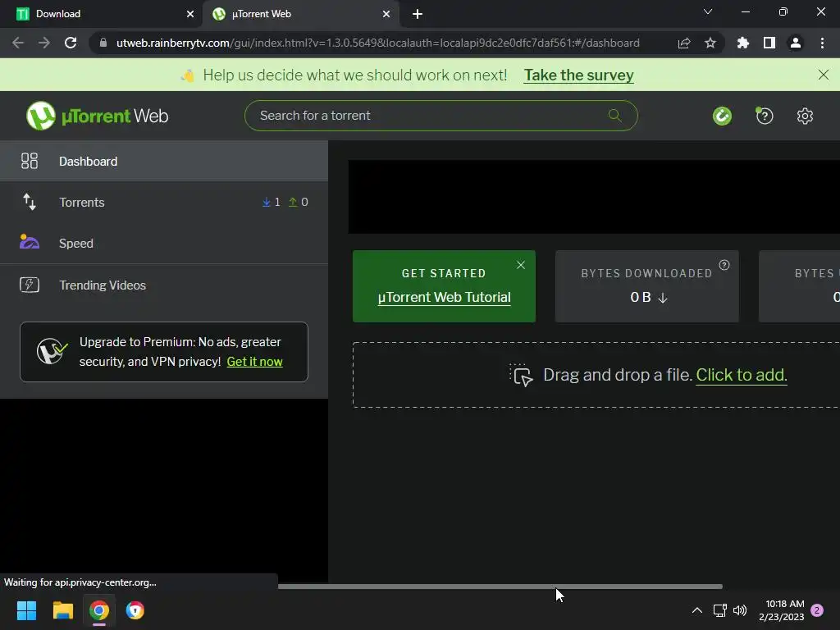Open the browser extensions puzzle icon
The height and width of the screenshot is (630, 840).
pos(742,43)
